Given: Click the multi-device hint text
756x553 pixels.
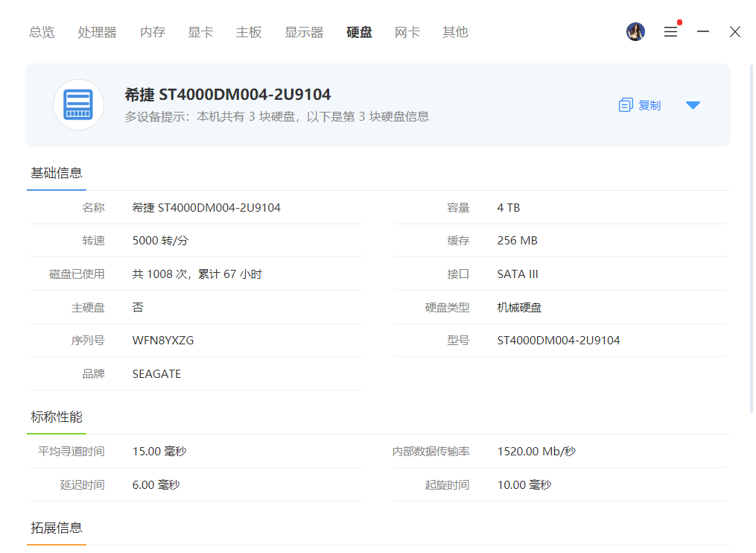Looking at the screenshot, I should tap(277, 117).
